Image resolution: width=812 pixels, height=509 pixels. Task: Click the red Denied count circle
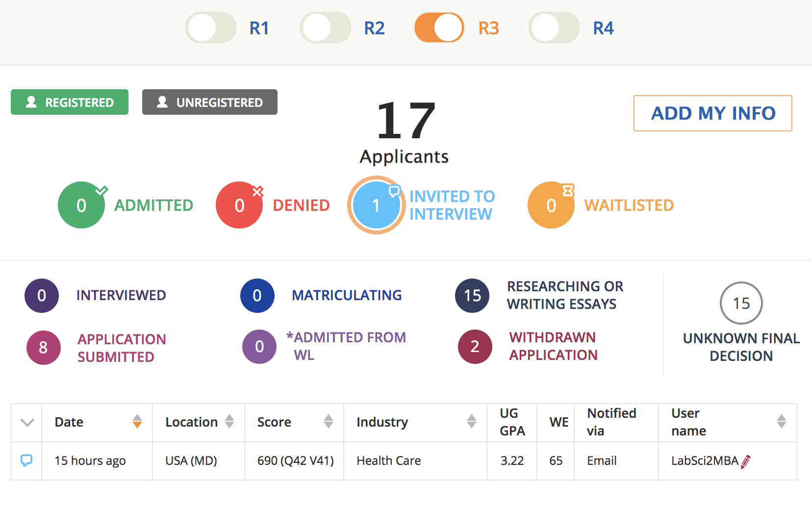click(239, 205)
